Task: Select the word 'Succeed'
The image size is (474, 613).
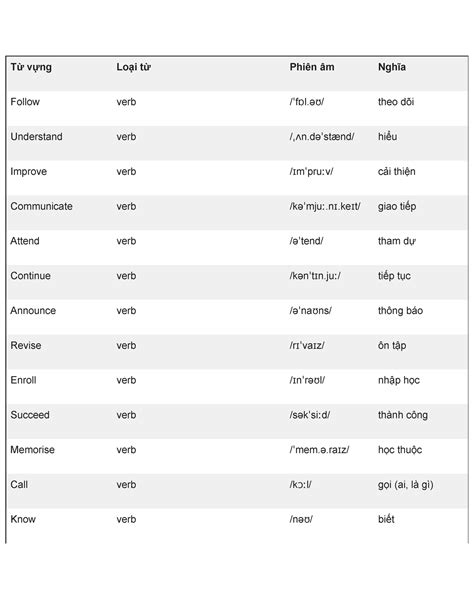Action: point(30,415)
